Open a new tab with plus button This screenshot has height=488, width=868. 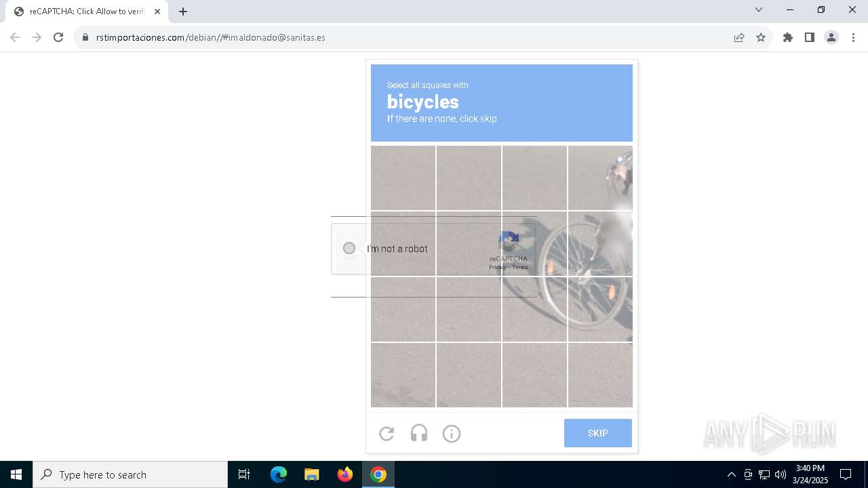[183, 12]
